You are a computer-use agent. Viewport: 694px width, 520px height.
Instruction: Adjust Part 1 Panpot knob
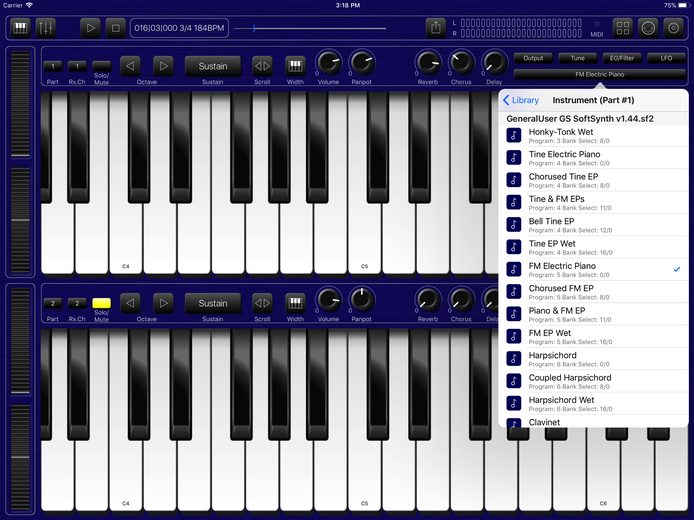[x=362, y=62]
